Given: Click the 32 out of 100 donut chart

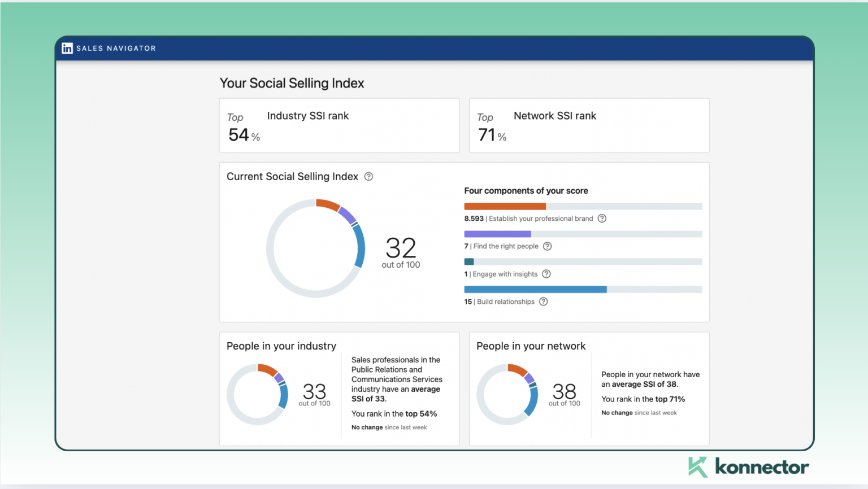Looking at the screenshot, I should click(x=316, y=248).
